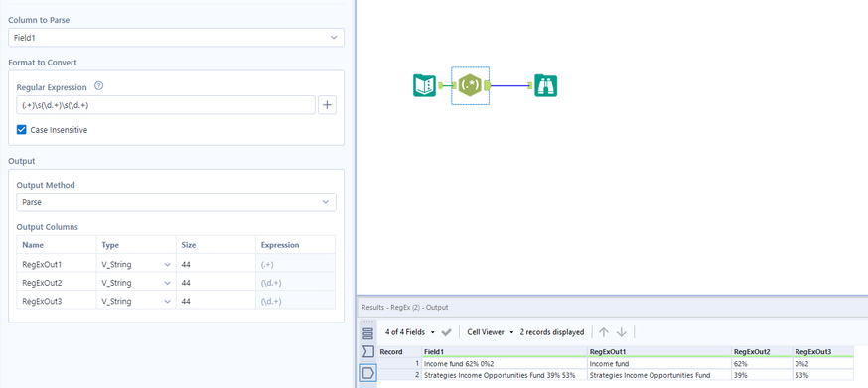Click the Input Data tool output anchor
The height and width of the screenshot is (388, 868).
click(x=441, y=85)
